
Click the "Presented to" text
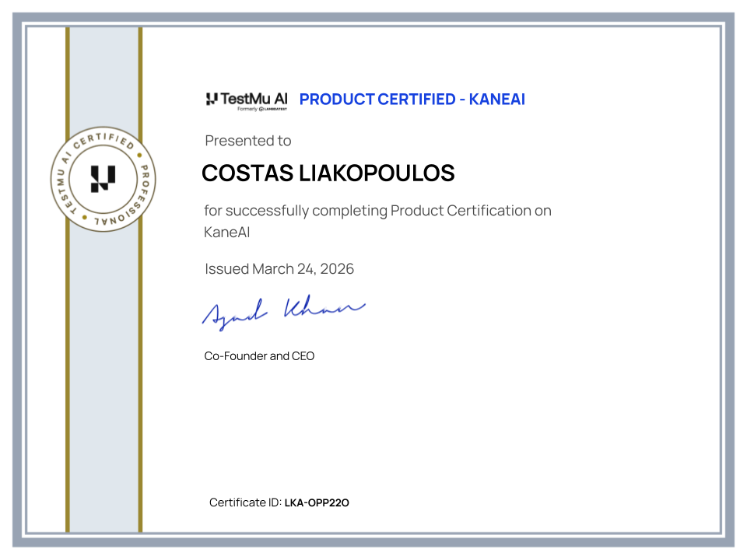coord(247,141)
